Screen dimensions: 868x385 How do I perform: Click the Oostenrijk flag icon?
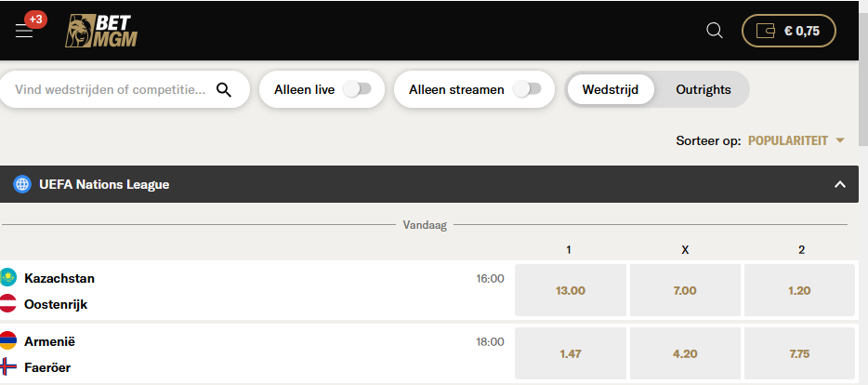(x=7, y=304)
